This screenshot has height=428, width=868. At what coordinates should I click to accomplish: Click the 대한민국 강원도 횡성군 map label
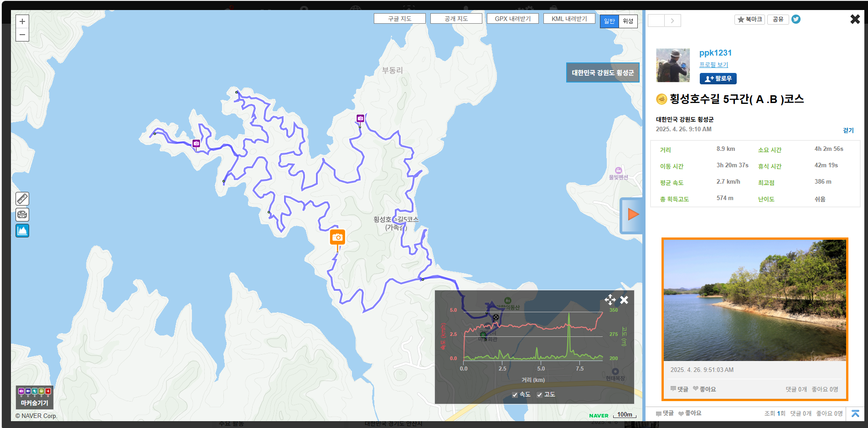point(603,72)
